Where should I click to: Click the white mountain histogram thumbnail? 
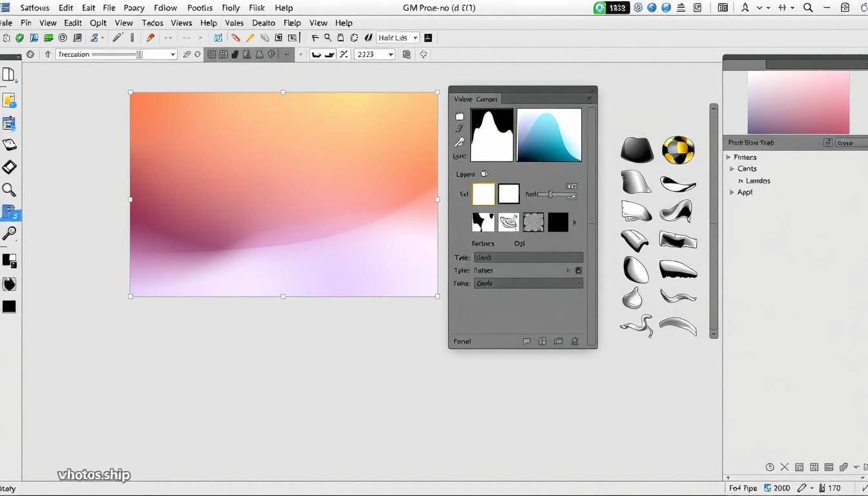tap(492, 134)
